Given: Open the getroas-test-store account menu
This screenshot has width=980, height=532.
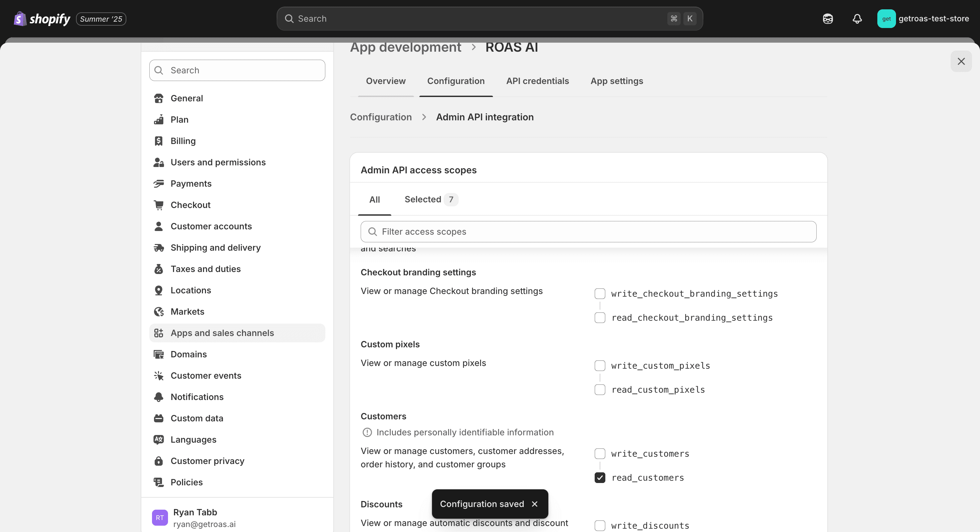Looking at the screenshot, I should 923,19.
